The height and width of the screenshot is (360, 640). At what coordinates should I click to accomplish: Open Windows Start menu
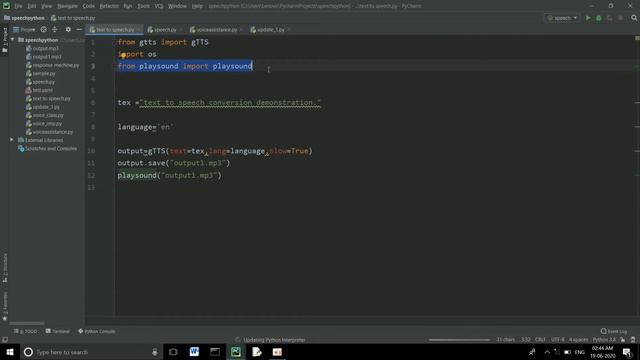(10, 352)
